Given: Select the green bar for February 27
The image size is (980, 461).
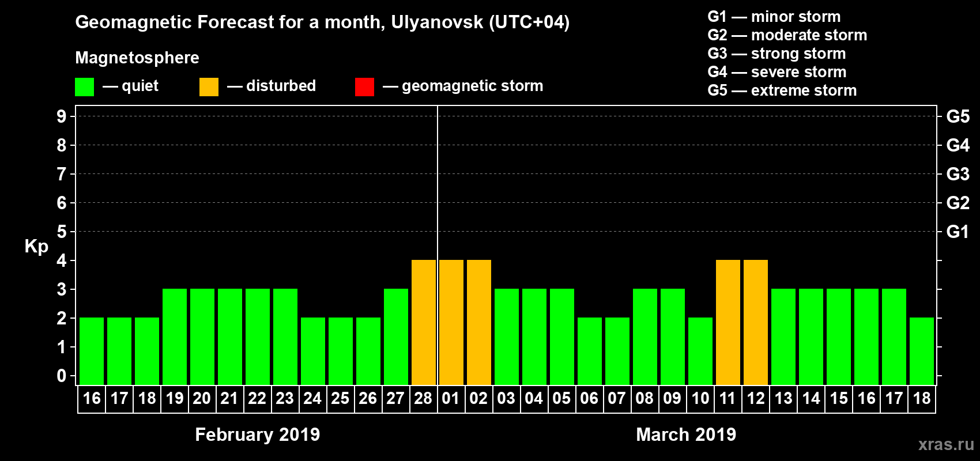Looking at the screenshot, I should click(396, 337).
